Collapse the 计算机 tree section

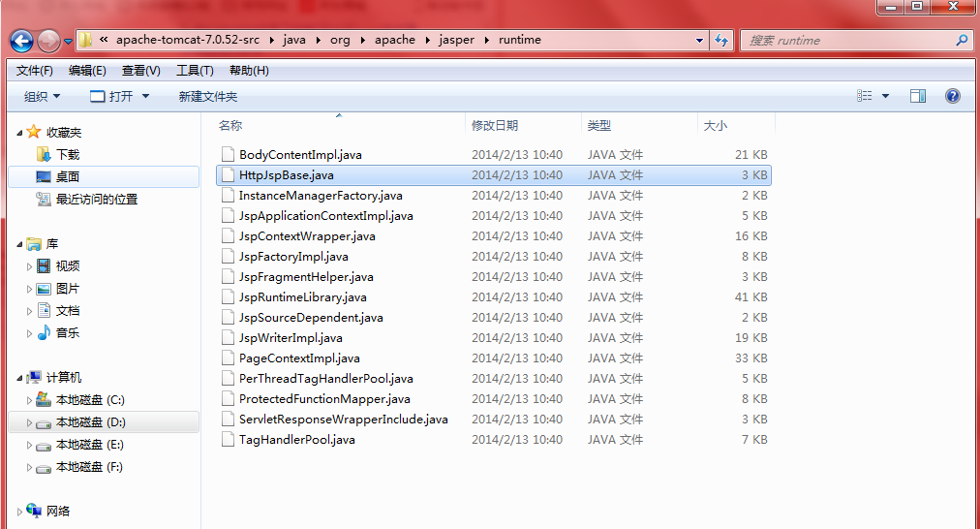pyautogui.click(x=19, y=378)
